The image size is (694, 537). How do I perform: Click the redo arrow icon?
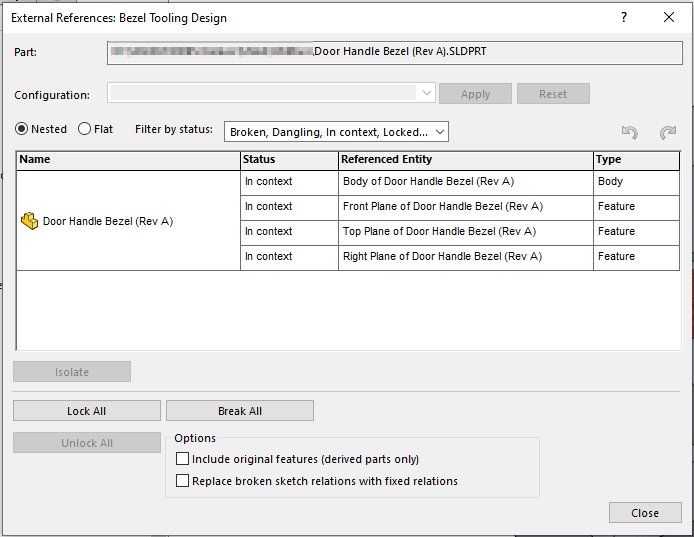point(667,132)
